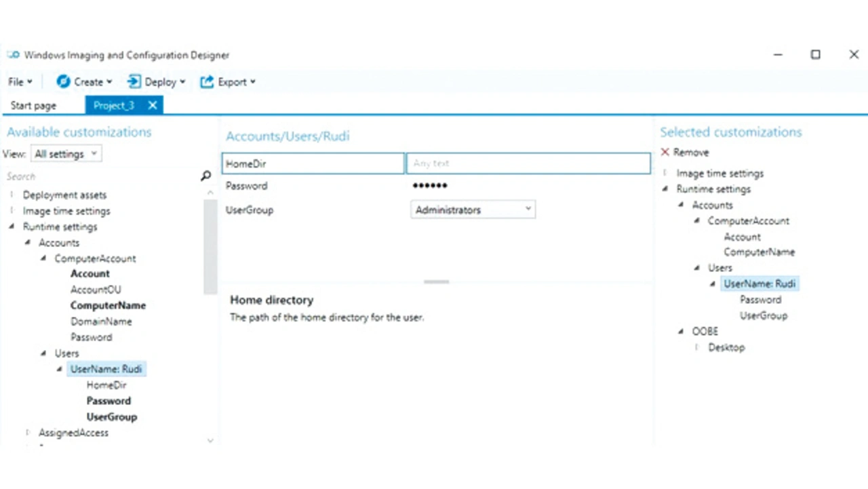Screen dimensions: 868x489
Task: Click the app logo in title bar
Action: 13,55
